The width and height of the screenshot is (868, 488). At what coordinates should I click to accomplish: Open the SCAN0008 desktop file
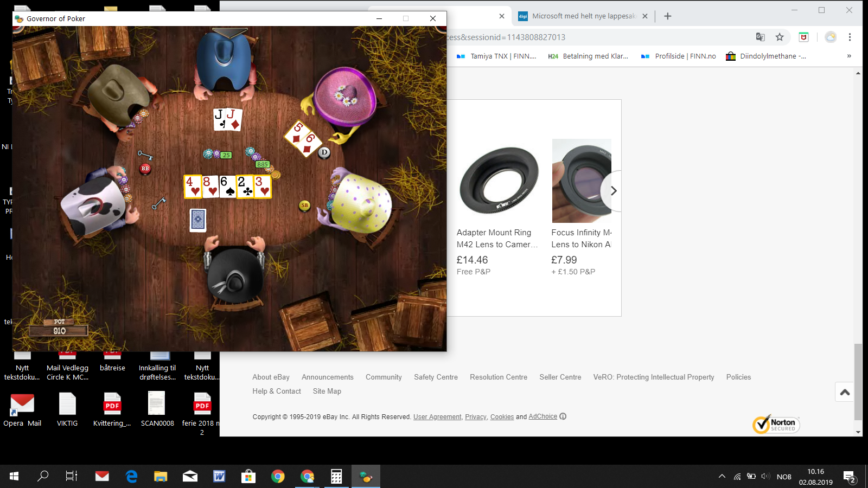(x=157, y=409)
